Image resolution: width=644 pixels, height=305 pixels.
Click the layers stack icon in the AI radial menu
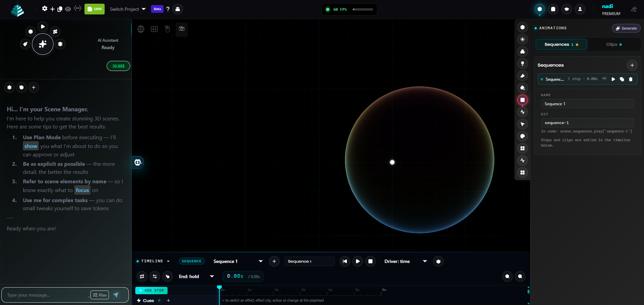pos(60,44)
